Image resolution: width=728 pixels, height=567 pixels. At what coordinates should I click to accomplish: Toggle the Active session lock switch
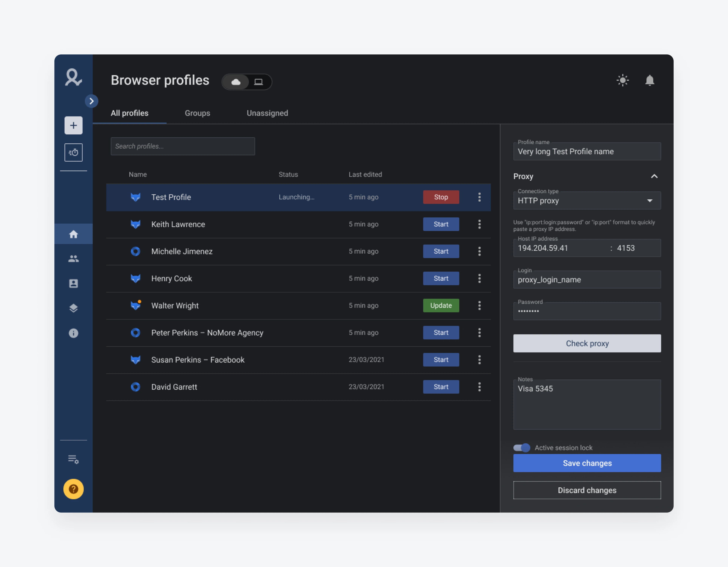[x=522, y=448]
